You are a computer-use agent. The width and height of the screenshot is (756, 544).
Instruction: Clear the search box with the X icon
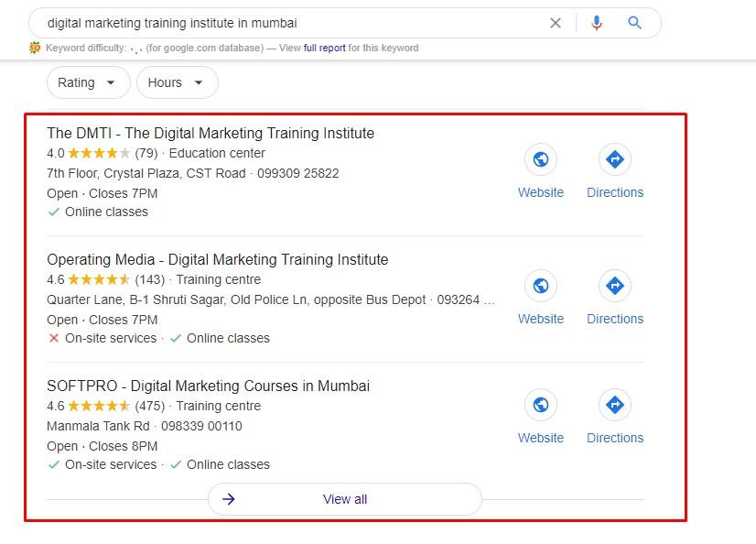556,23
